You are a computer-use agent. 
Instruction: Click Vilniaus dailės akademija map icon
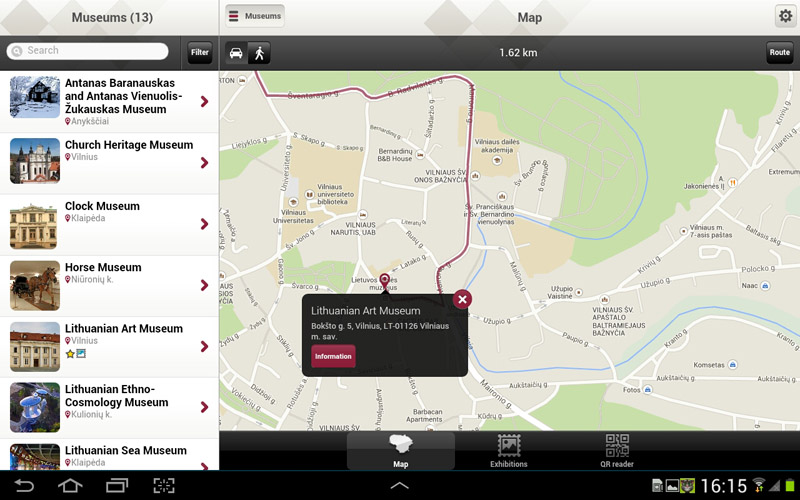(x=496, y=161)
